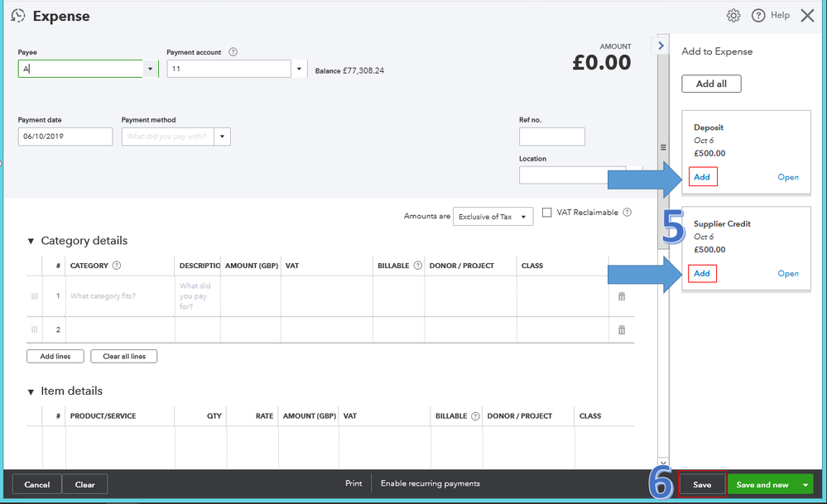Screen dimensions: 827x504
Task: Delete category line 1 with trash icon
Action: (x=622, y=296)
